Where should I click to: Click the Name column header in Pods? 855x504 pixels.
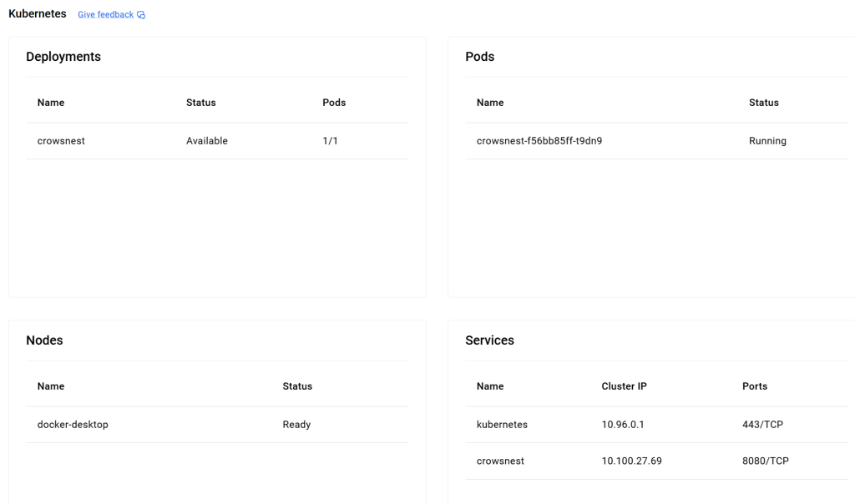[490, 103]
